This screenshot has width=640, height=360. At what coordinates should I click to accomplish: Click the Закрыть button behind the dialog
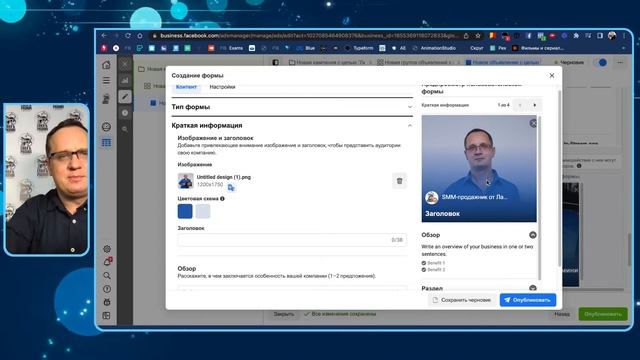point(284,314)
